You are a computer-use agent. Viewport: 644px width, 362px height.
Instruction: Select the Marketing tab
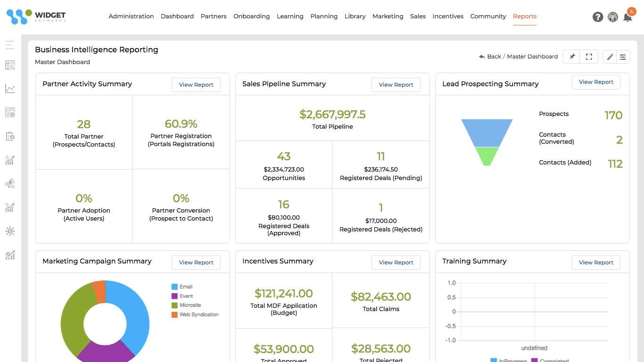tap(388, 16)
